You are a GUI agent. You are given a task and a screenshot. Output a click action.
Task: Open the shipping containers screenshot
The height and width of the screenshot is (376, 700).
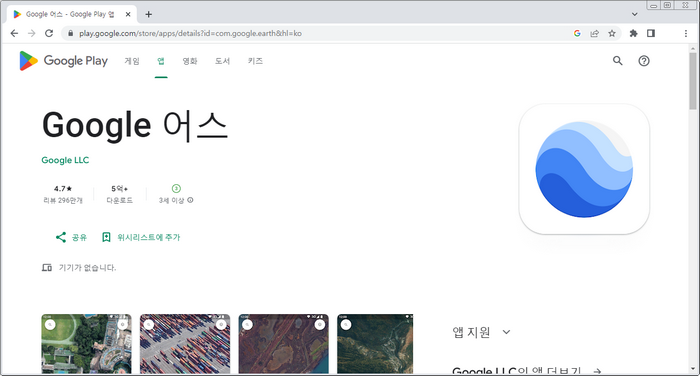pos(185,344)
